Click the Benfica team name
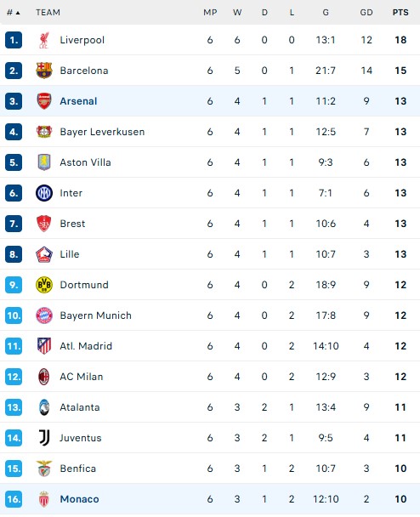 click(x=78, y=469)
